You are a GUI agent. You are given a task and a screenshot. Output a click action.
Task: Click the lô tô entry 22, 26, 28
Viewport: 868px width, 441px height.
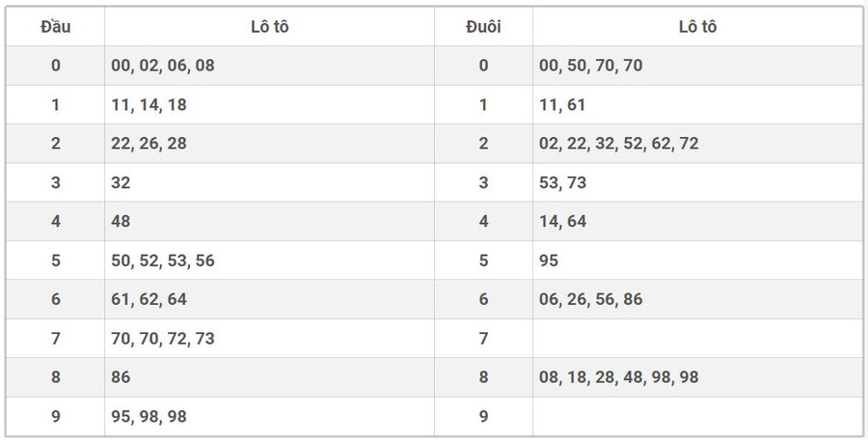pos(149,144)
